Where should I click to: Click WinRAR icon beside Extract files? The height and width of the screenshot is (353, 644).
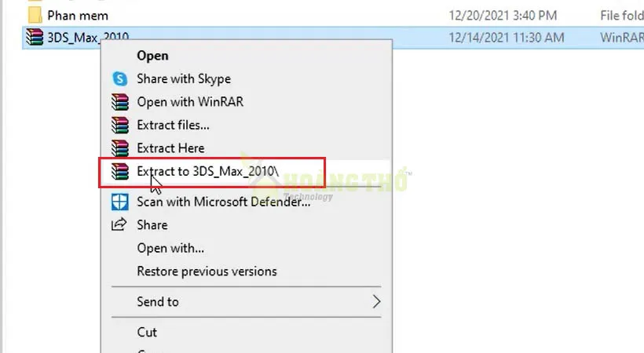tap(120, 125)
